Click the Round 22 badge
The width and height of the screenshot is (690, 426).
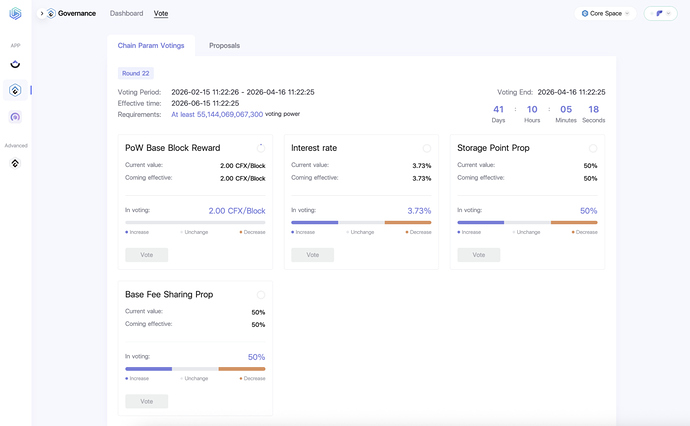tap(135, 73)
